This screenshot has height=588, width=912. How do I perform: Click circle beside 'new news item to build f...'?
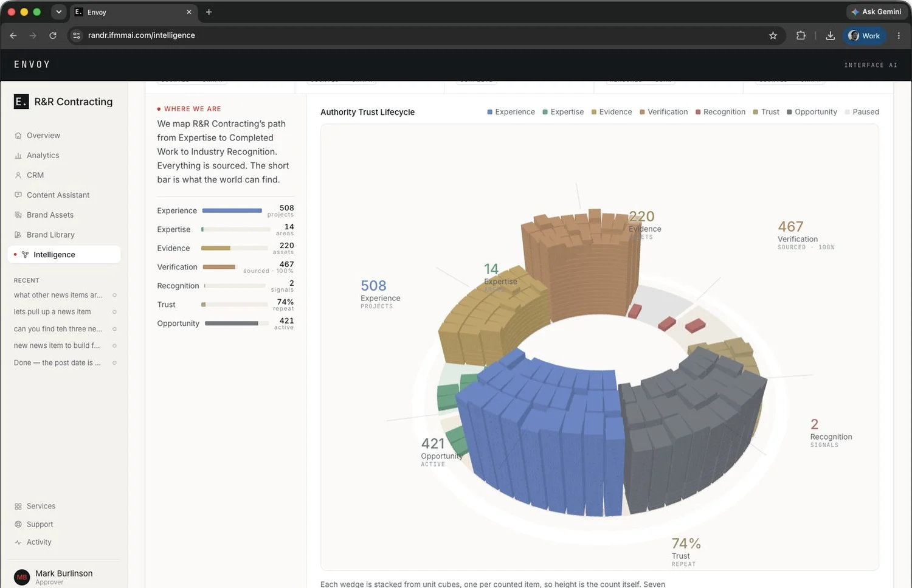(x=114, y=345)
